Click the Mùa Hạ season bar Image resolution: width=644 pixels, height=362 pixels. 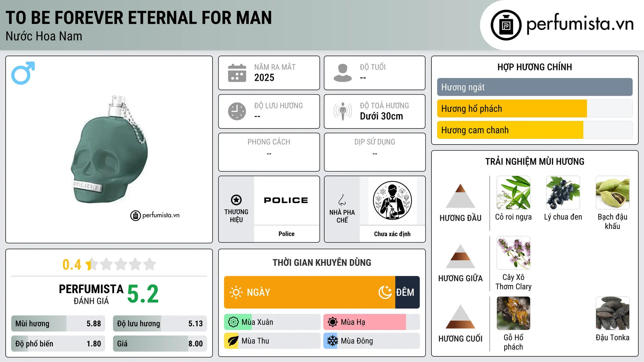(371, 322)
